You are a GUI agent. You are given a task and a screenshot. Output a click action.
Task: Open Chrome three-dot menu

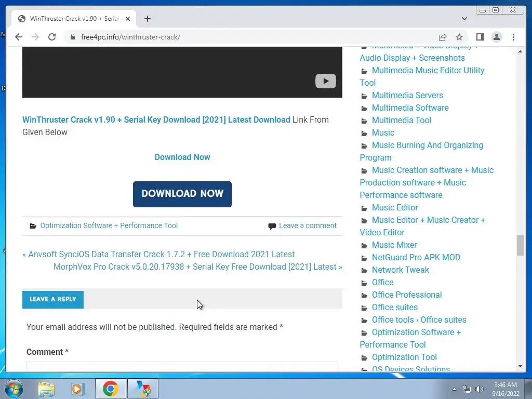[x=513, y=37]
